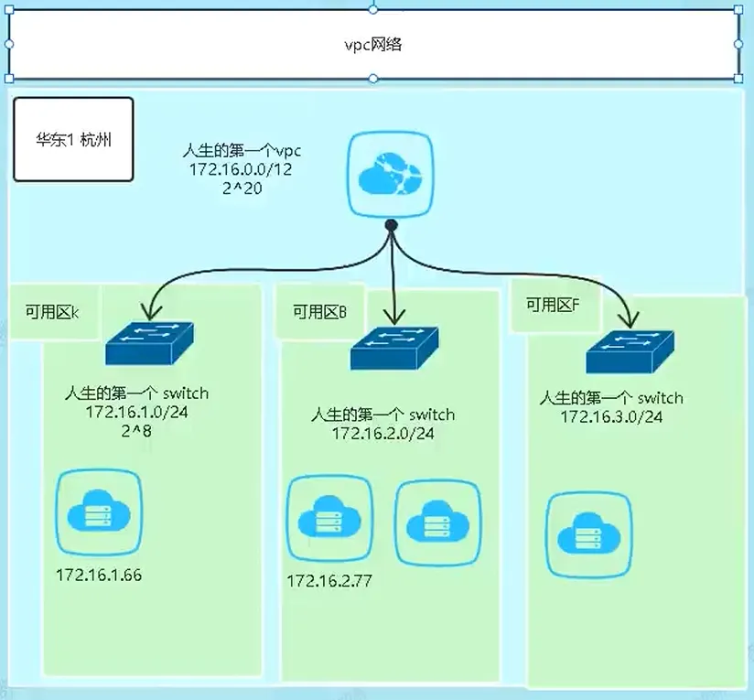Viewport: 754px width, 700px height.
Task: Click the 可用区B zone label
Action: tap(319, 312)
